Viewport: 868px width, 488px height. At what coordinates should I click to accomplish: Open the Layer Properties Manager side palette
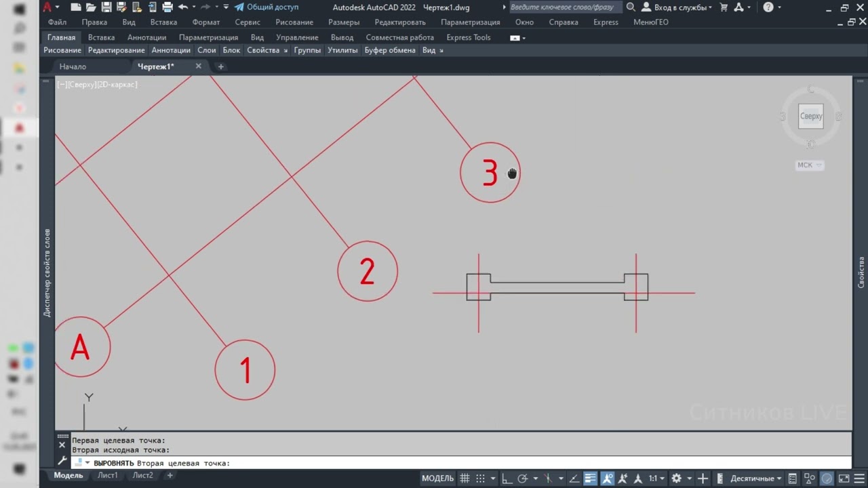click(x=47, y=272)
